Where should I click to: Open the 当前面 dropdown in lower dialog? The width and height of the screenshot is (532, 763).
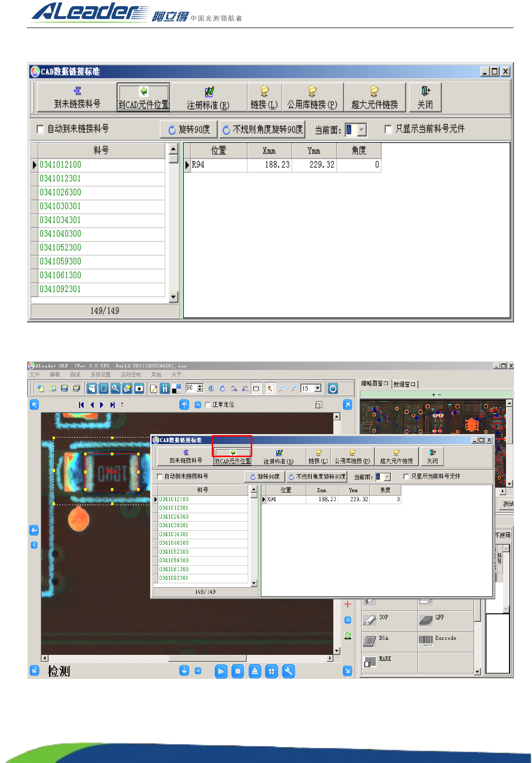[x=387, y=477]
